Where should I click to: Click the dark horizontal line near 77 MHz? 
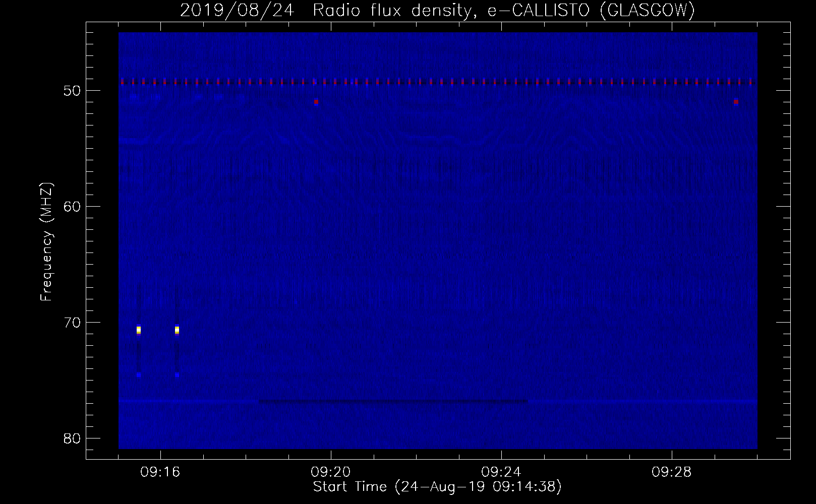pyautogui.click(x=393, y=402)
